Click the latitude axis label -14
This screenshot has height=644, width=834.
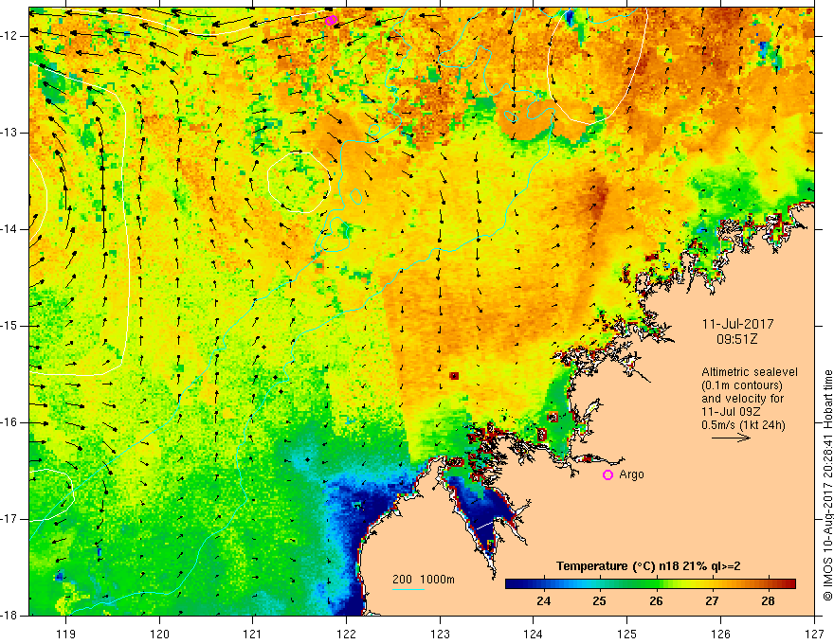point(11,229)
